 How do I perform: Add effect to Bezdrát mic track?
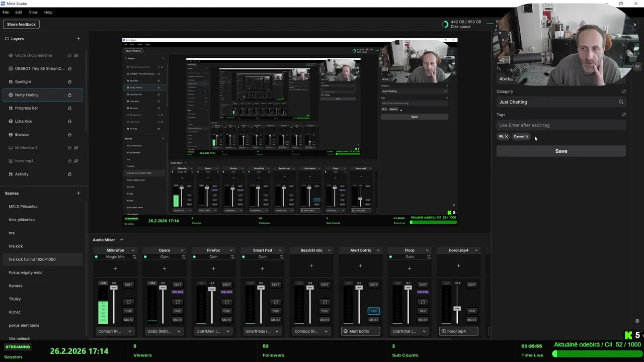(x=311, y=266)
